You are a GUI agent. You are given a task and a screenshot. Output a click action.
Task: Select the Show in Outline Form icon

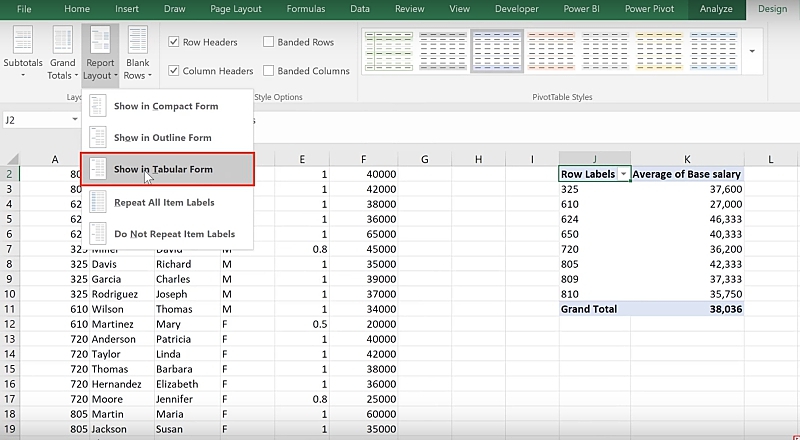tap(98, 137)
